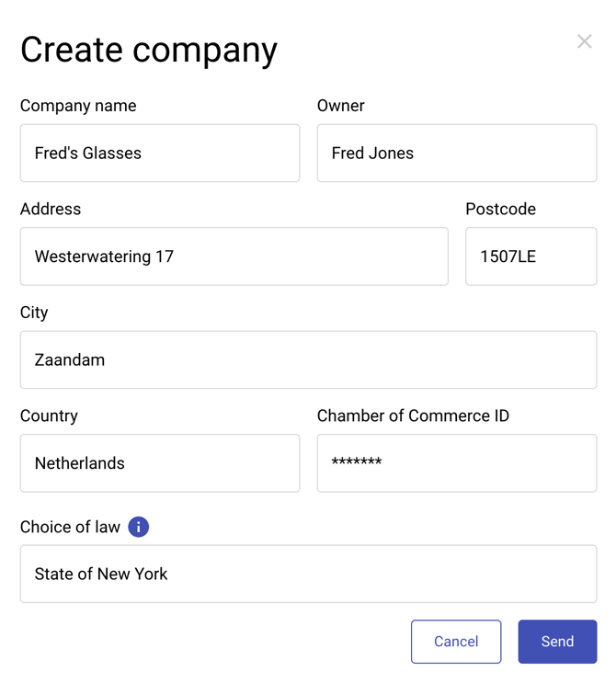The image size is (616, 683).
Task: Click the Owner label text
Action: (341, 106)
